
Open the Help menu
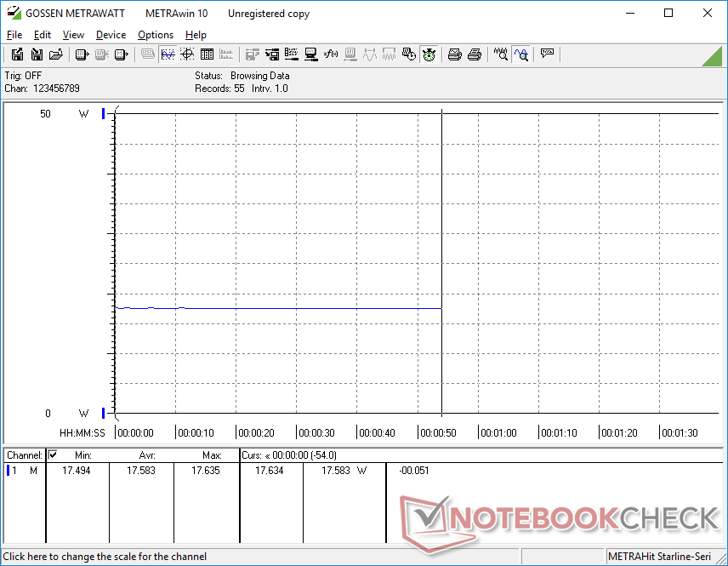(x=196, y=35)
